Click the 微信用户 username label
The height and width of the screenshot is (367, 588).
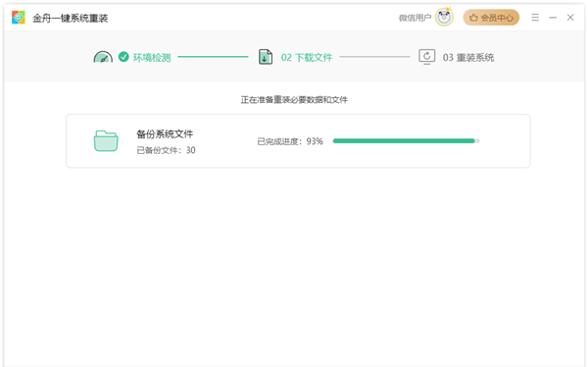coord(415,18)
